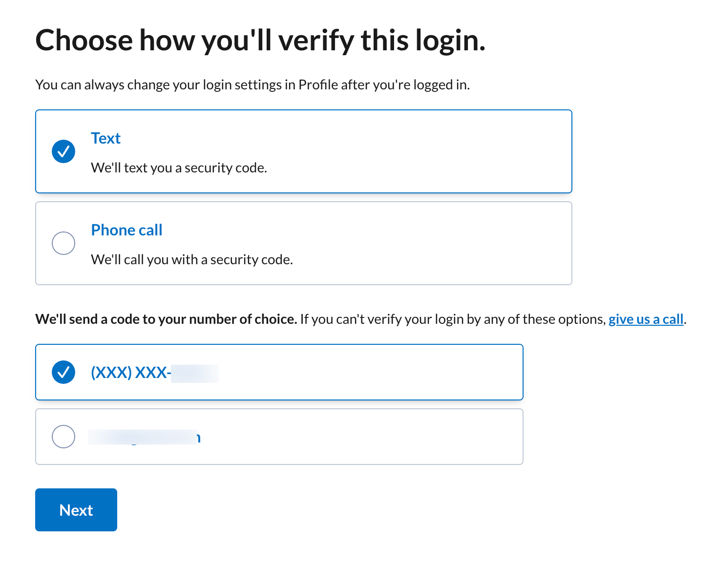Click the "If you can't verify your login" sentence
715x588 pixels.
pos(452,319)
